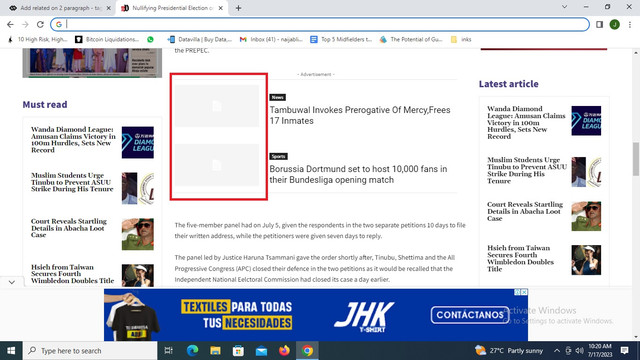
Task: Click Latest article Diamond League thumbnail
Action: pyautogui.click(x=586, y=121)
